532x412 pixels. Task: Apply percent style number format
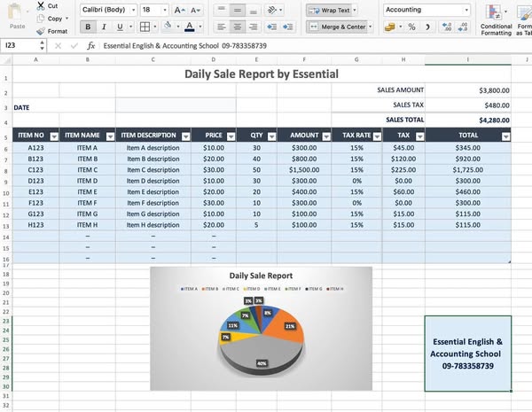pos(412,27)
